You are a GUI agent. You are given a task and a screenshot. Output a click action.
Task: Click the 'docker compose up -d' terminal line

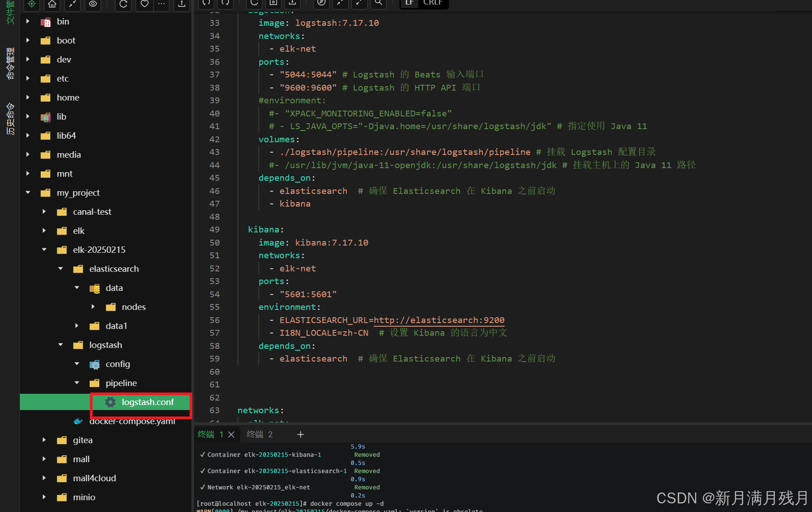click(347, 503)
